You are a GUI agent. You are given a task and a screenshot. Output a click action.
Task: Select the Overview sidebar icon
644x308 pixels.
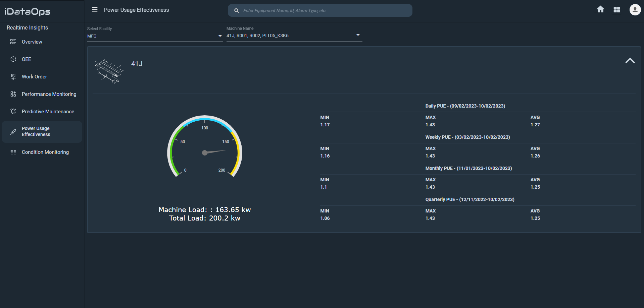(x=13, y=42)
